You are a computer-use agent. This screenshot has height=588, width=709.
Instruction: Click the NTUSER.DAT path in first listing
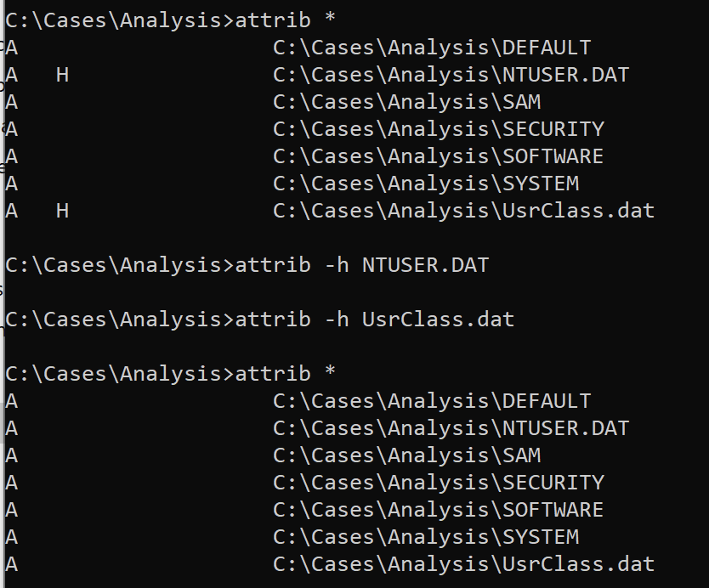[451, 75]
